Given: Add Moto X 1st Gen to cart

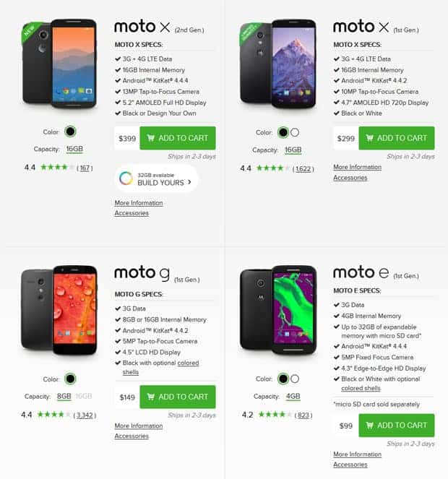Looking at the screenshot, I should coord(397,138).
